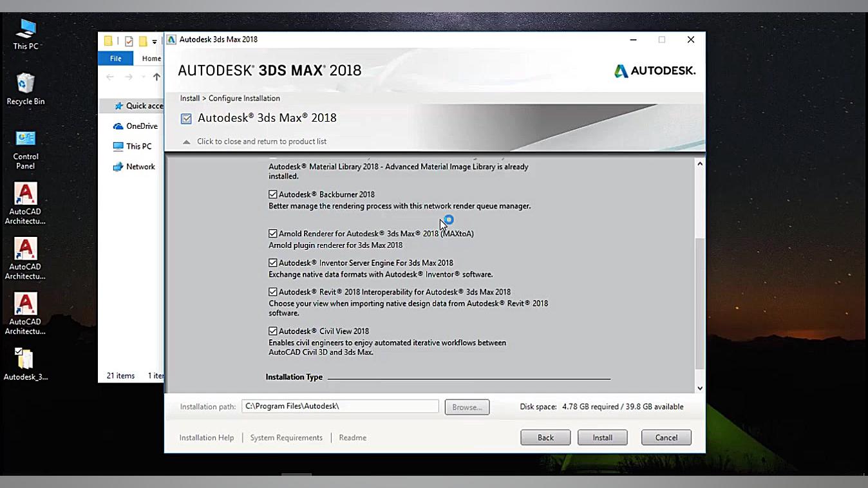The height and width of the screenshot is (488, 868).
Task: Click the Installation Type heading
Action: coord(294,377)
